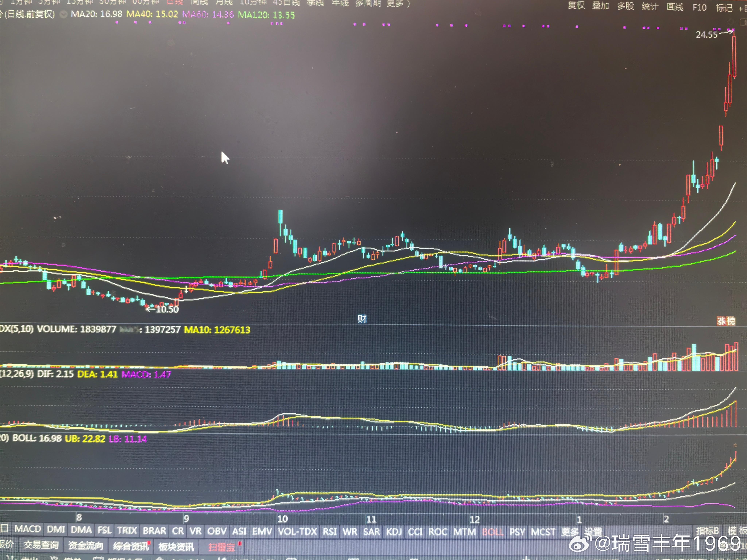Click the MACD: 1.47 value

coord(146,374)
